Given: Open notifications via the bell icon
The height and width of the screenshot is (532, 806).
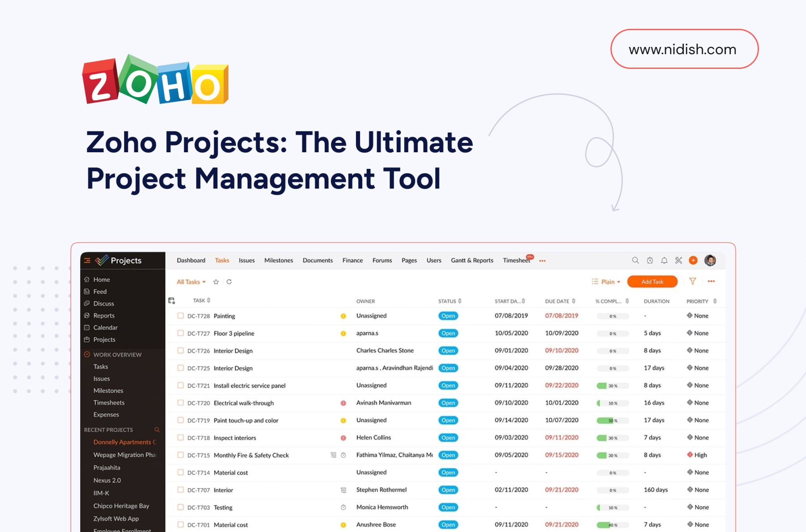Looking at the screenshot, I should click(665, 260).
